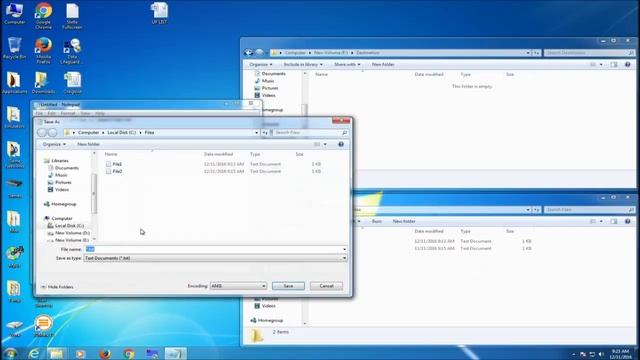Open Firefox from the taskbar
The image size is (640, 360).
[x=105, y=353]
